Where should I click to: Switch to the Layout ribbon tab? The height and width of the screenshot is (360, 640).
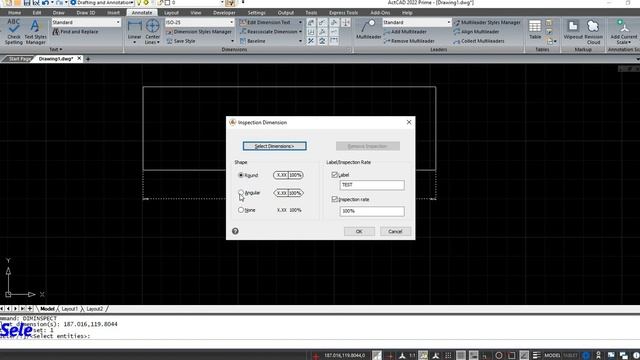point(171,13)
